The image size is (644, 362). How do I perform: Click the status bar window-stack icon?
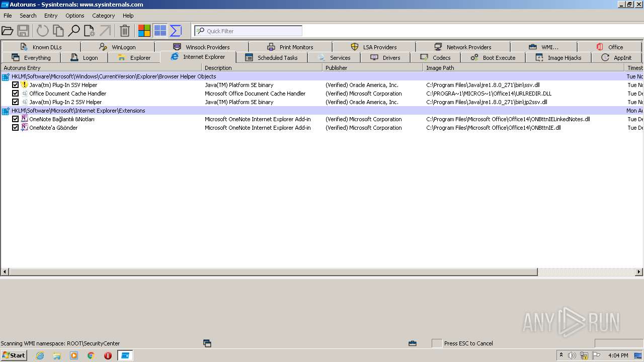[x=207, y=343]
